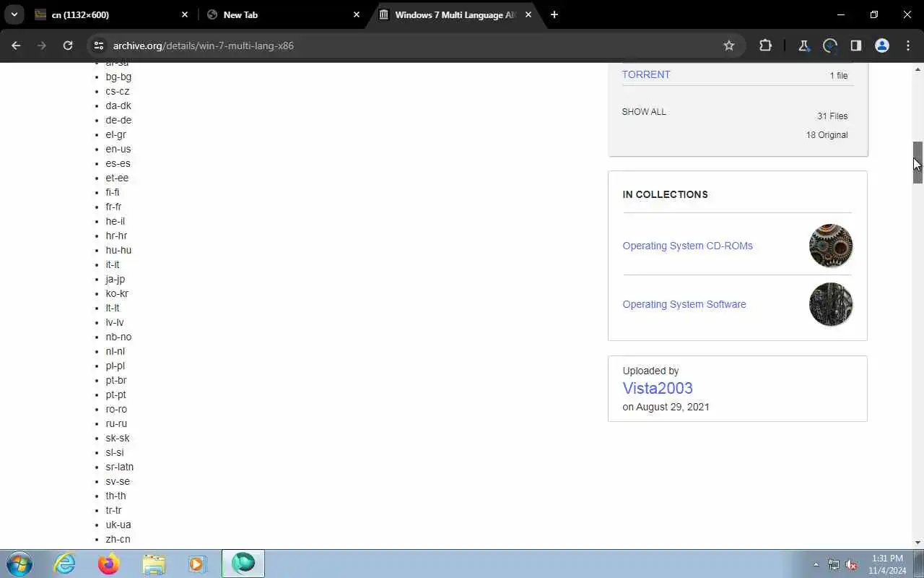Image resolution: width=924 pixels, height=578 pixels.
Task: Click the 'fr-fr' list entry
Action: tap(113, 207)
